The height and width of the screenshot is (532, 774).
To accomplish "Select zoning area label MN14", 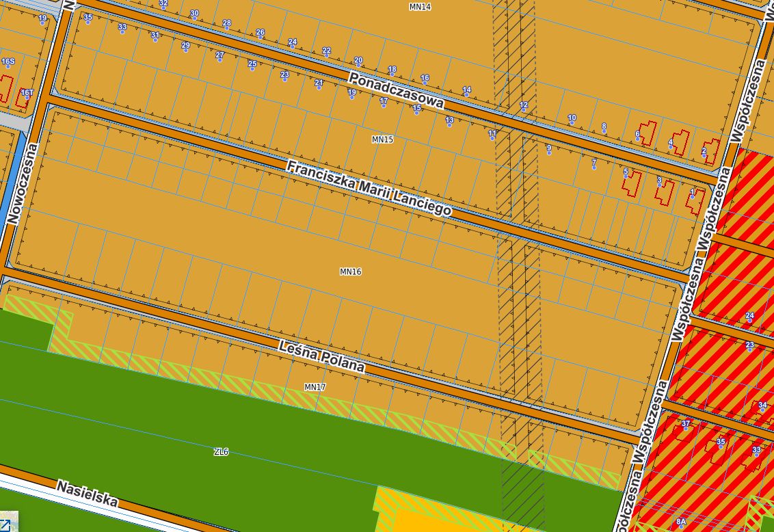I will pyautogui.click(x=420, y=7).
